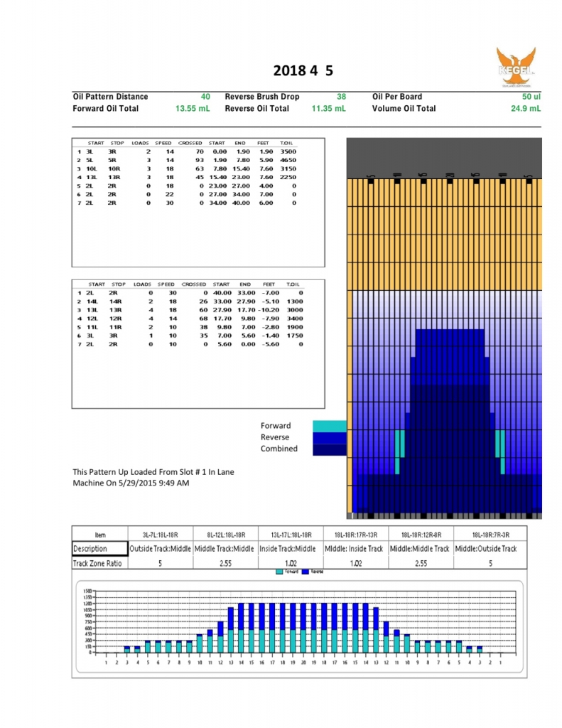Click the "8L-12L:18L-18R" column header
The width and height of the screenshot is (562, 728).
pos(225,535)
